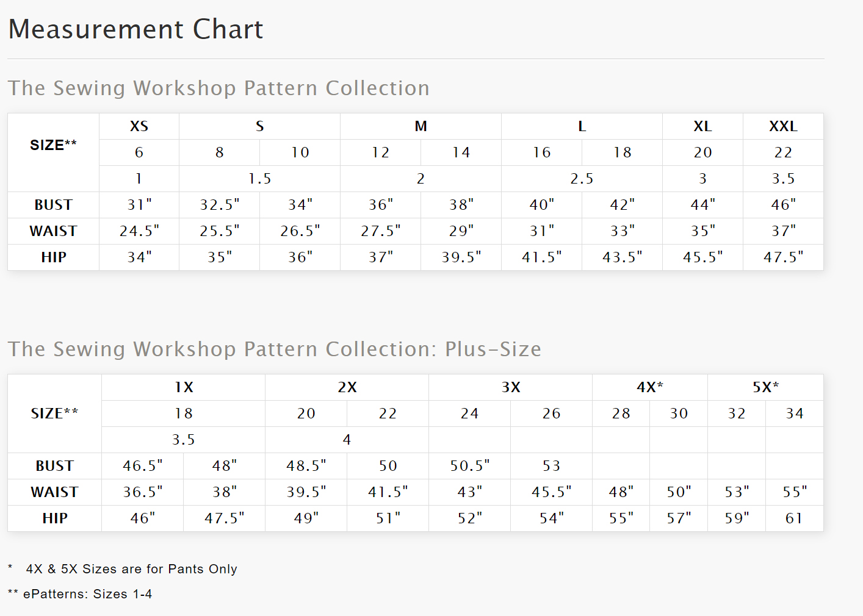Click the 32.5" bust measurement cell
863x616 pixels.
[220, 205]
